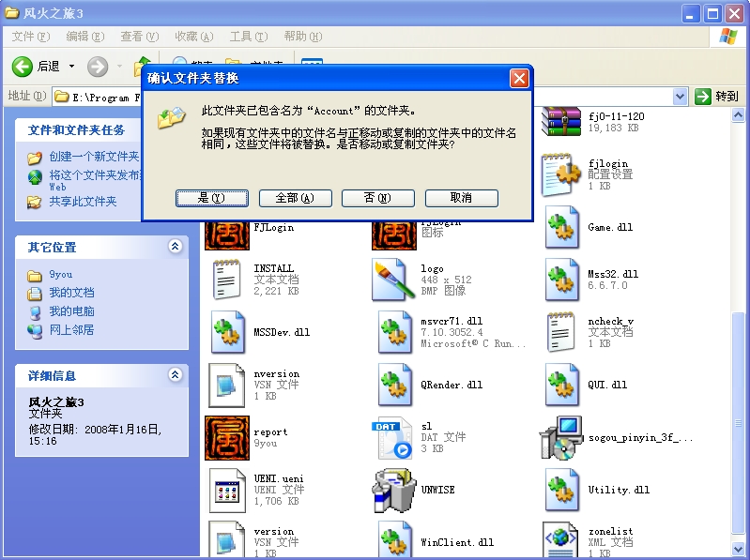Screen dimensions: 750x560
Task: Confirm replacement with 是(Y) button
Action: click(212, 198)
